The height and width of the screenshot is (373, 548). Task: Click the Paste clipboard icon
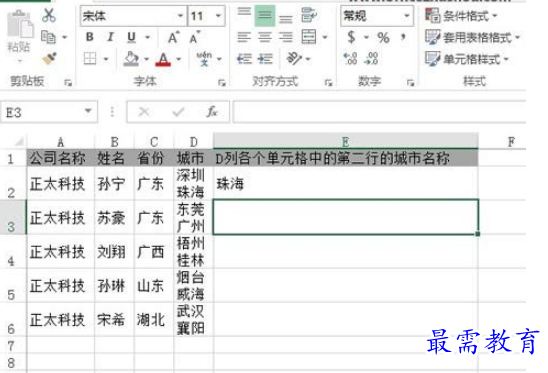click(x=20, y=24)
